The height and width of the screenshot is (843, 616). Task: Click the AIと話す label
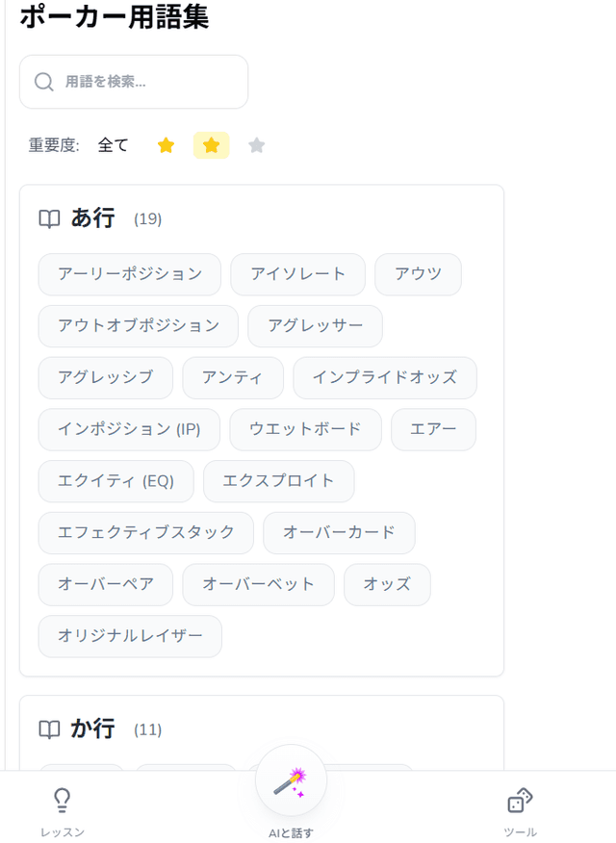(x=291, y=832)
